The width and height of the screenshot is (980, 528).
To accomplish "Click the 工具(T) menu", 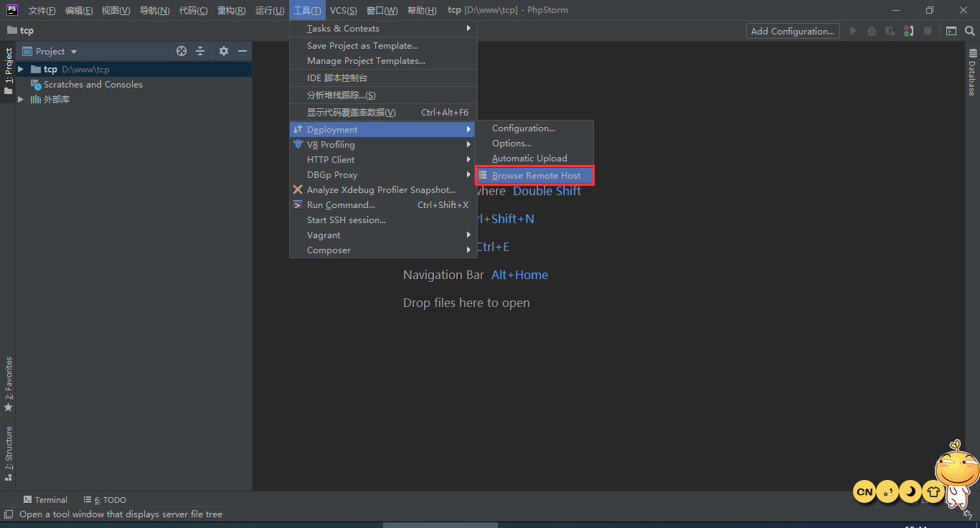I will (307, 10).
